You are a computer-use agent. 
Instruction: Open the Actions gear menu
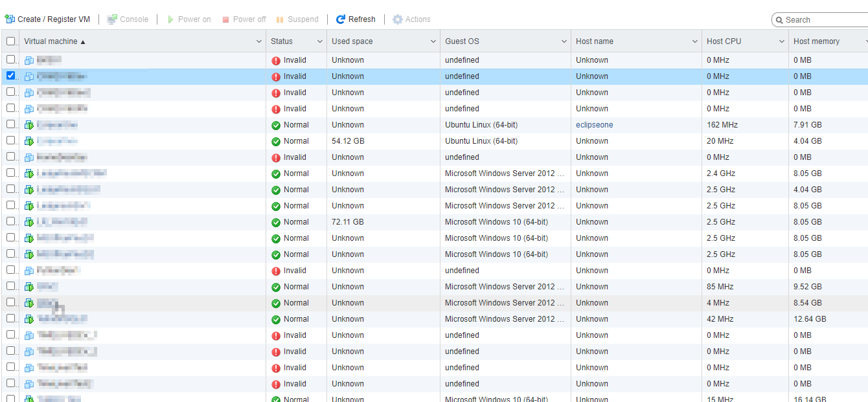click(x=411, y=19)
